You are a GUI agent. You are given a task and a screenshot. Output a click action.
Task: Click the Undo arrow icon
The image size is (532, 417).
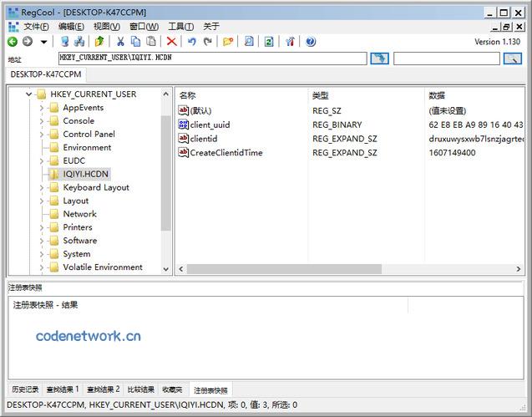click(192, 42)
